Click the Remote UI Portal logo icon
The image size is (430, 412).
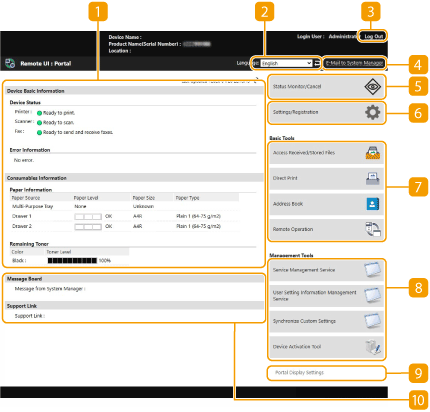[x=10, y=63]
